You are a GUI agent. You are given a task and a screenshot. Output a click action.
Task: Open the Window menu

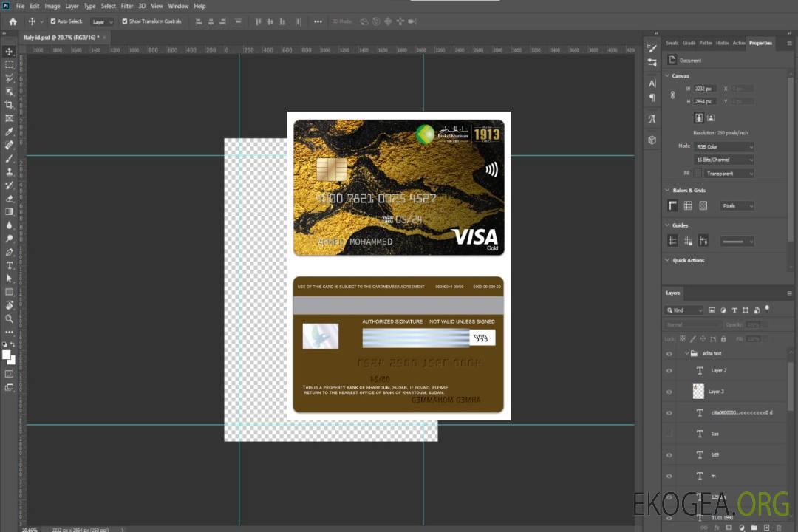coord(178,6)
